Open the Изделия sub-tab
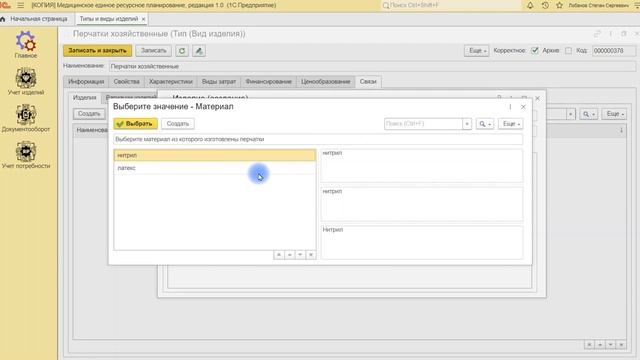640x360 pixels. click(x=84, y=98)
